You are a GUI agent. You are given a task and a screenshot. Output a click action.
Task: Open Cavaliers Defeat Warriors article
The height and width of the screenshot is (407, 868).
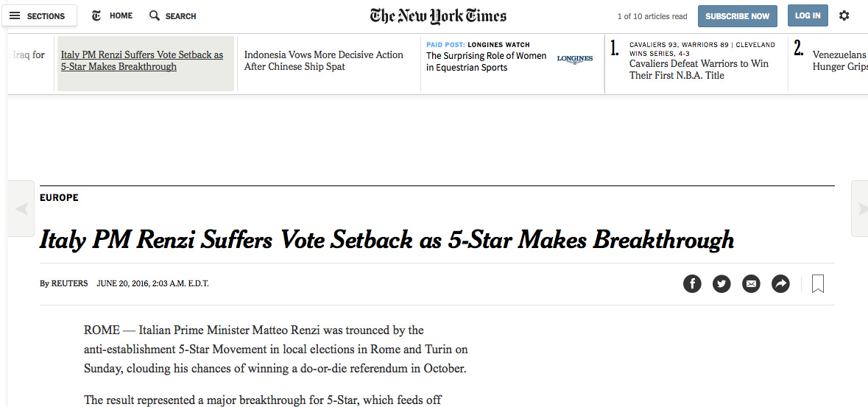[698, 69]
